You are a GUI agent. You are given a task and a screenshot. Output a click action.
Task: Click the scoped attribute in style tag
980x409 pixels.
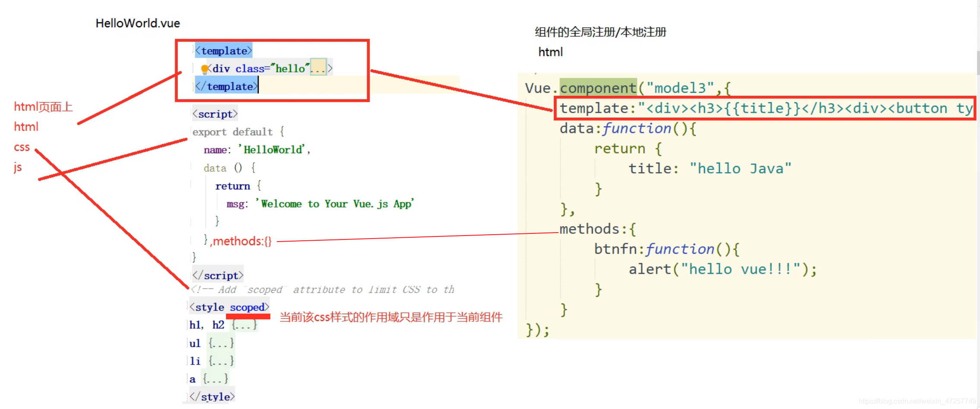pyautogui.click(x=247, y=307)
